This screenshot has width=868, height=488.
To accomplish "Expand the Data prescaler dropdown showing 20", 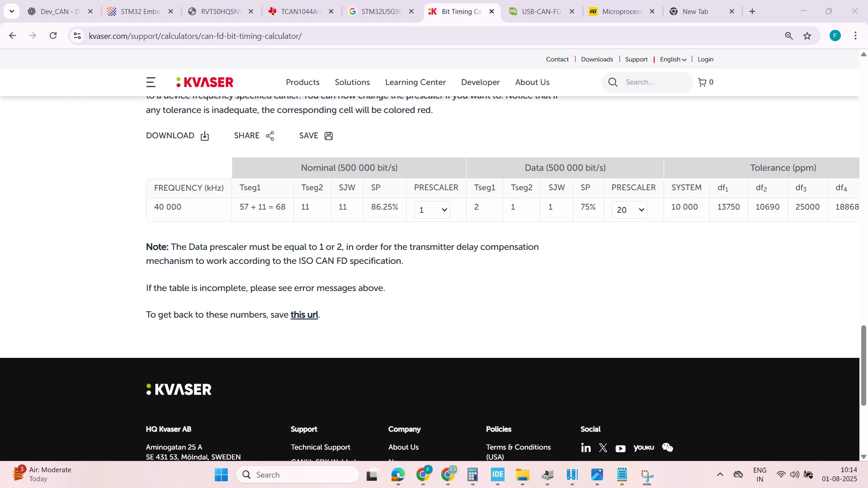I will point(629,210).
